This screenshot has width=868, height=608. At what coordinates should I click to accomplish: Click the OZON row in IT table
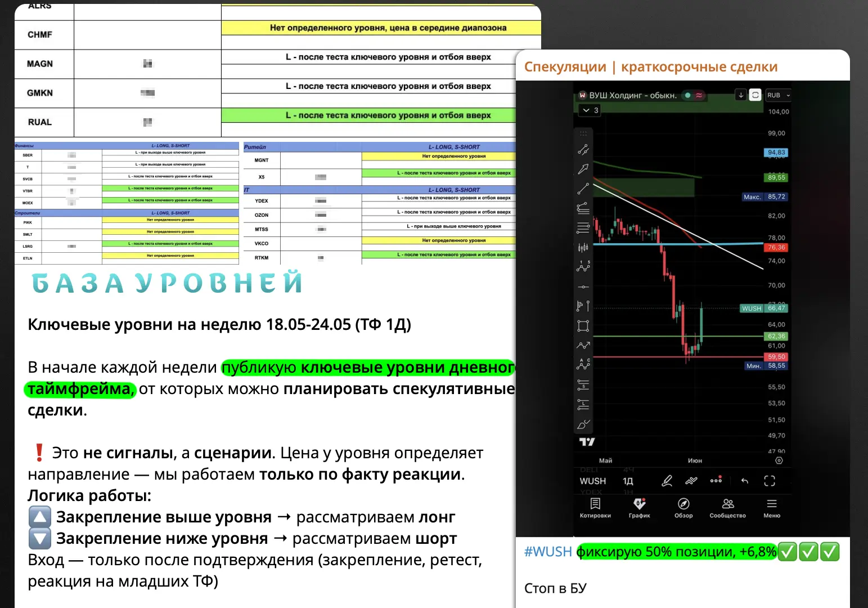[380, 215]
